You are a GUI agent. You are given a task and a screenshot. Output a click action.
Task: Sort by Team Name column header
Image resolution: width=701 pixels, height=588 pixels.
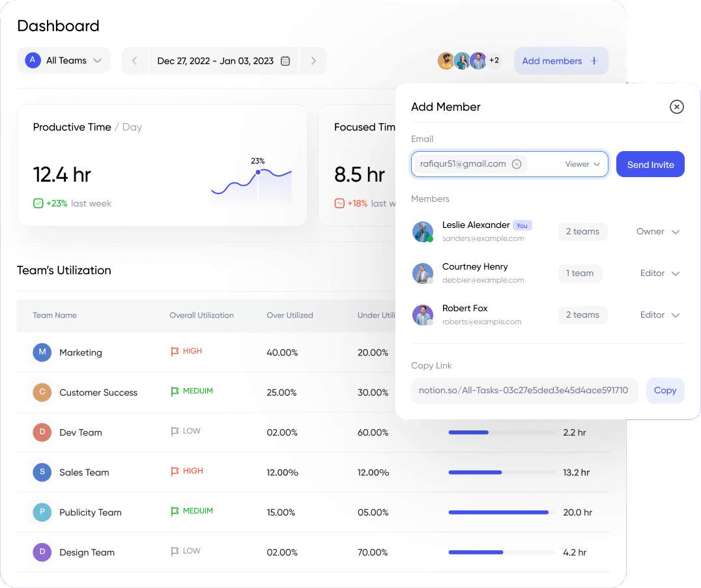(55, 315)
